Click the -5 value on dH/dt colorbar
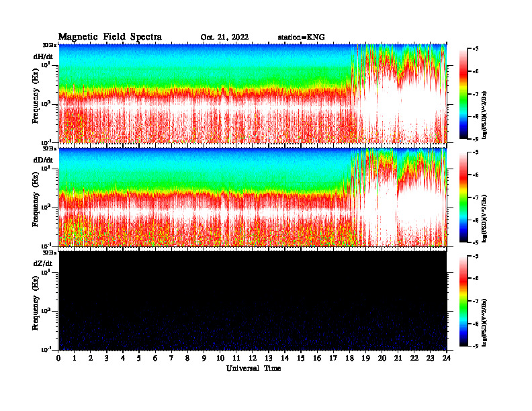Screen dimensions: 532x411 point(476,49)
